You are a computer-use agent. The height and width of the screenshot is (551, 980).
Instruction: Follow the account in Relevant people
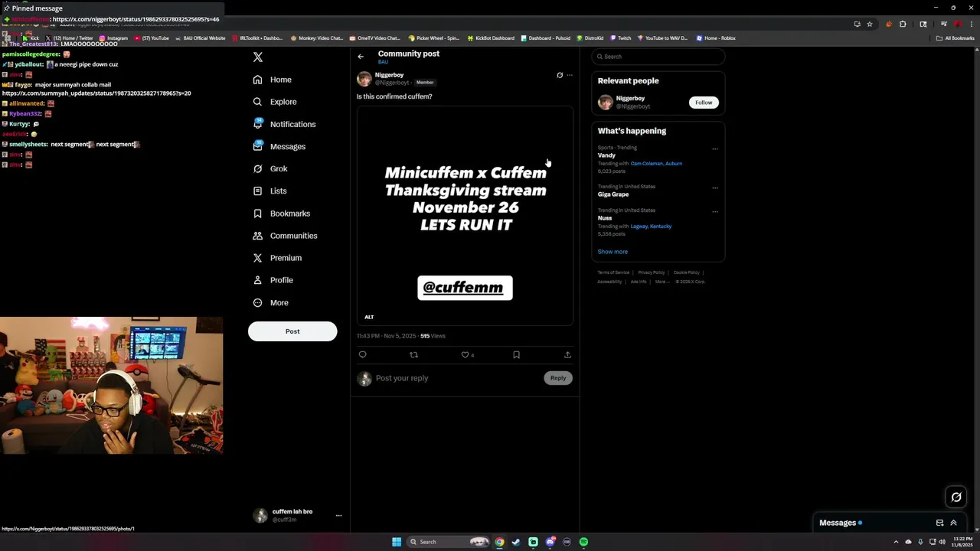704,103
